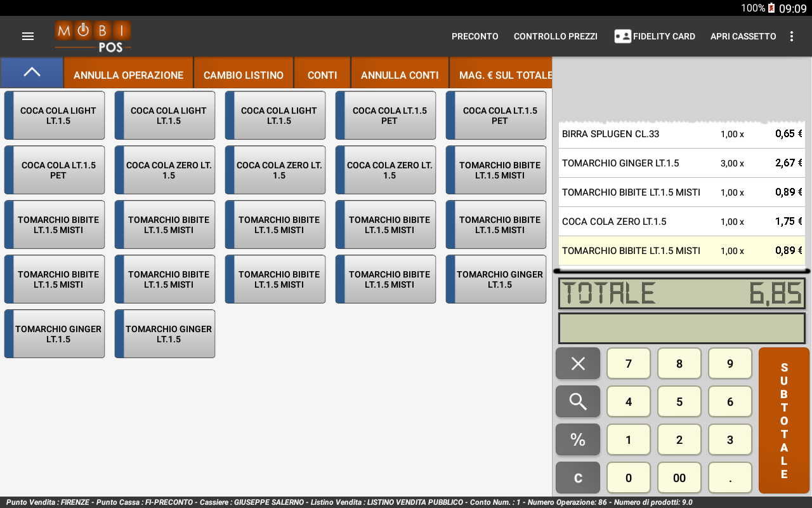The image size is (812, 508).
Task: Select the highlighted TOMARCHIO BIBITE receipt line
Action: [x=682, y=251]
